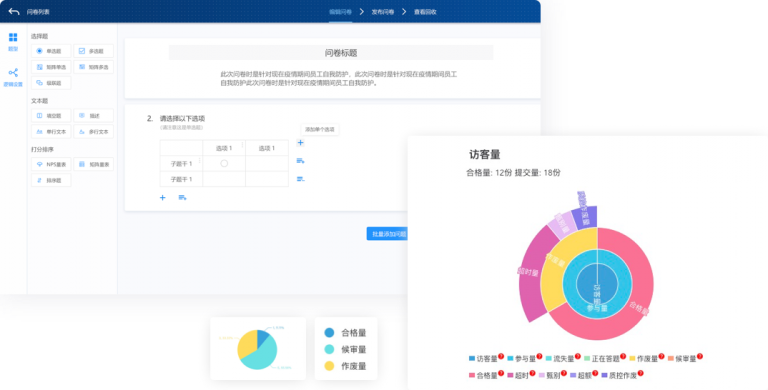Image resolution: width=768 pixels, height=390 pixels.
Task: Click the blue 合格量 dot in pie legend
Action: click(329, 333)
